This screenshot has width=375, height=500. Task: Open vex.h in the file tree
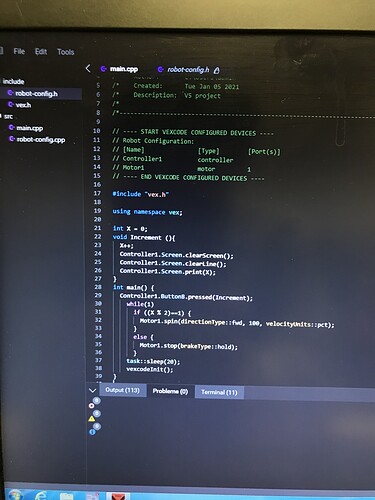pyautogui.click(x=19, y=105)
